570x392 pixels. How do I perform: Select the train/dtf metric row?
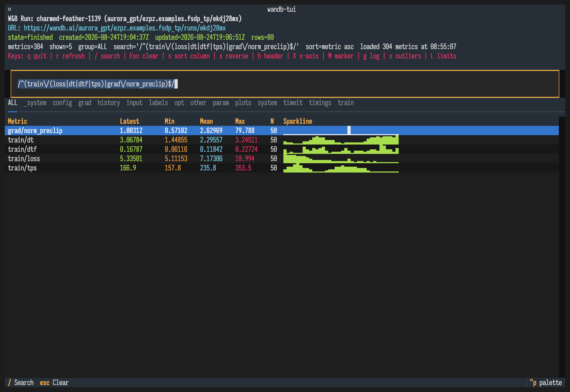282,149
